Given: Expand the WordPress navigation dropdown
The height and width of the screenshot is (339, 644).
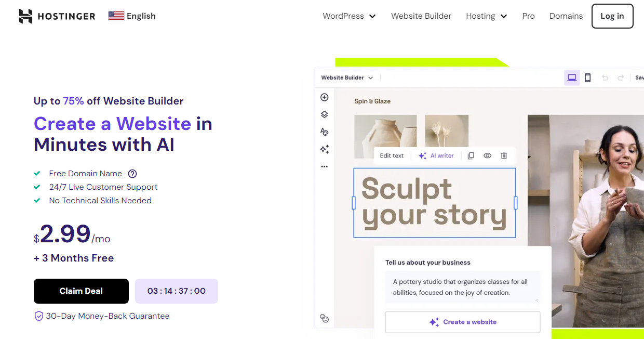Looking at the screenshot, I should click(x=348, y=16).
